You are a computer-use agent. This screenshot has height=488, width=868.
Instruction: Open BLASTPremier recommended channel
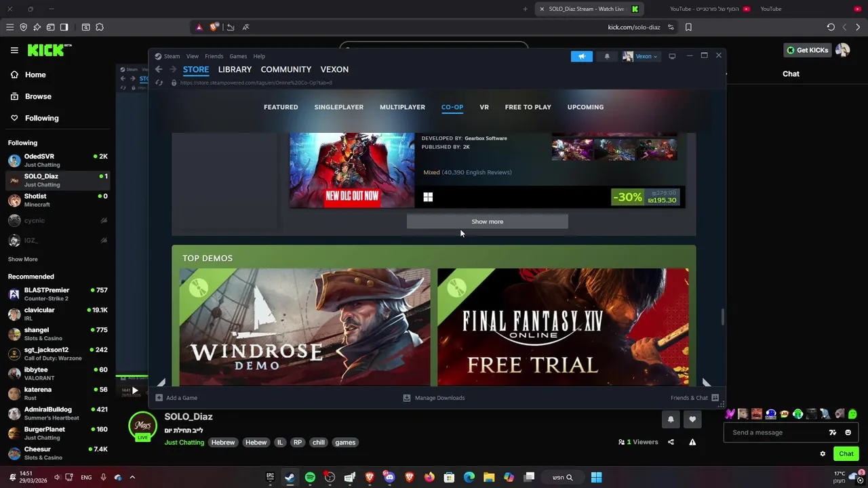coord(58,293)
